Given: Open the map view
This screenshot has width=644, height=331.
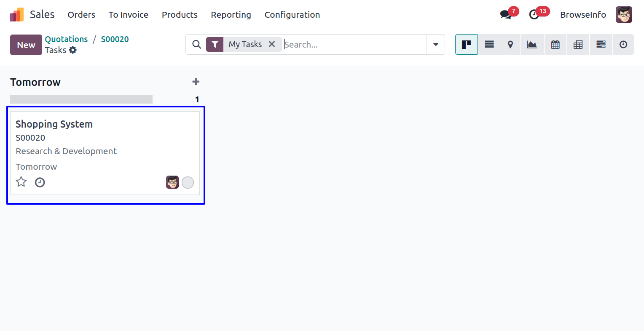Looking at the screenshot, I should (510, 45).
